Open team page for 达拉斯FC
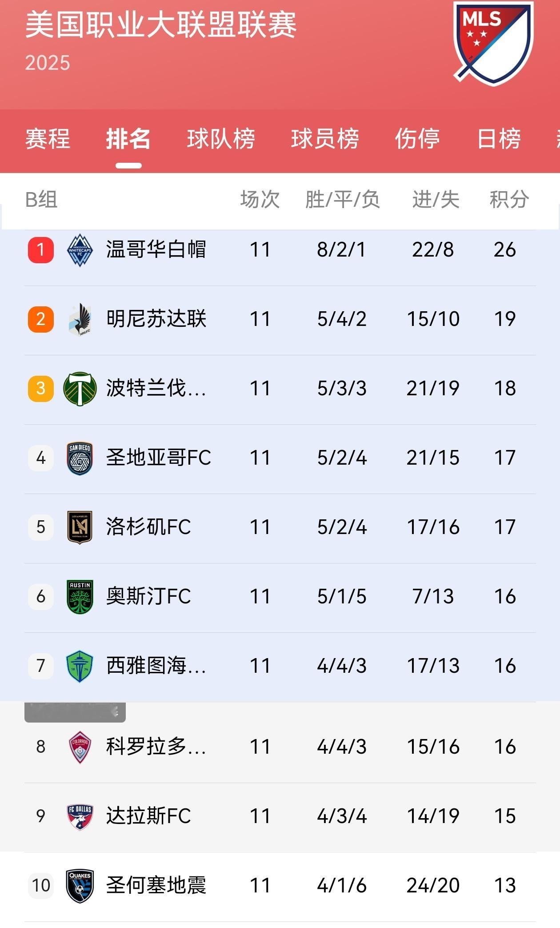 [148, 816]
